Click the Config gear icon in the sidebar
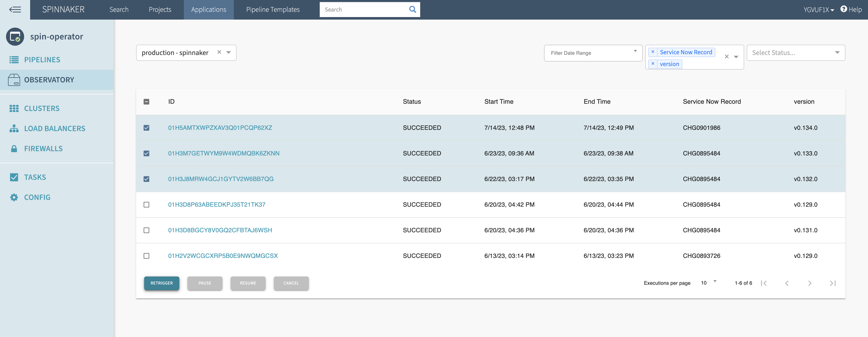This screenshot has width=868, height=337. (14, 197)
